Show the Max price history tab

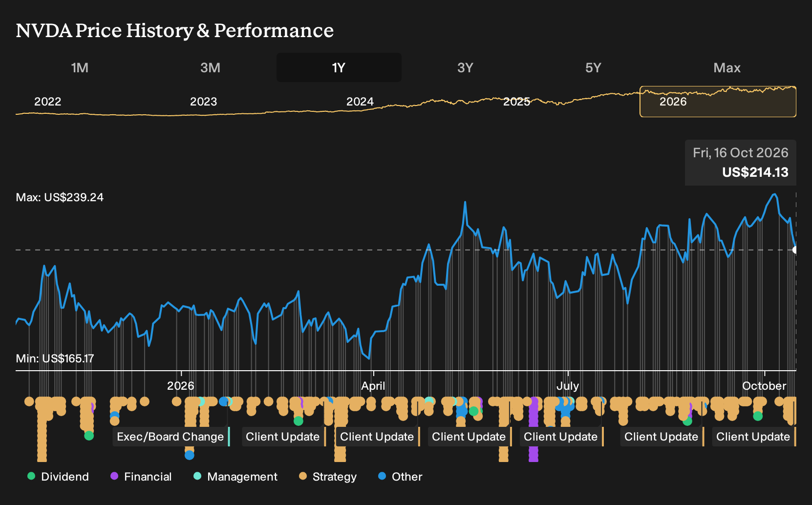(727, 67)
